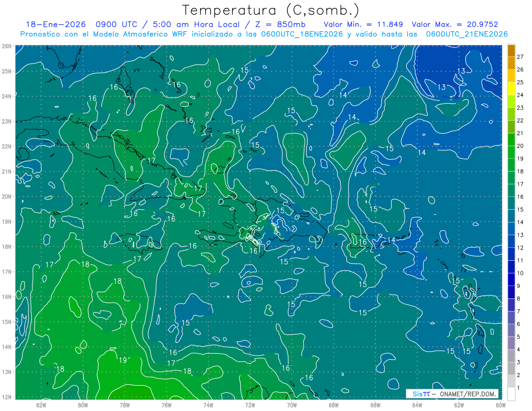Click the longitude axis label "74W"
Viewport: 532px width, 411px height.
[208, 405]
